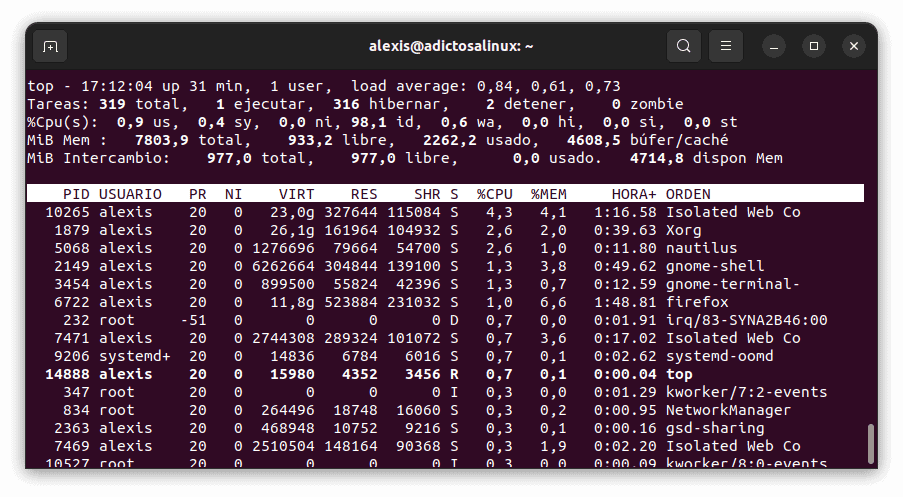Select the firefox process name
The height and width of the screenshot is (497, 903).
pyautogui.click(x=697, y=302)
